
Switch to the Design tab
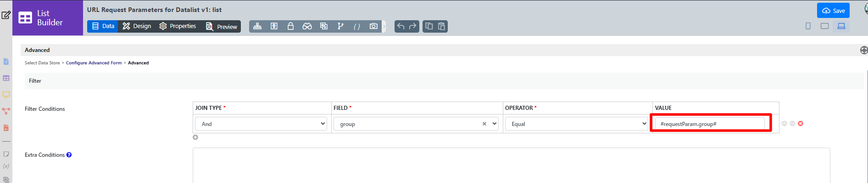click(x=137, y=26)
